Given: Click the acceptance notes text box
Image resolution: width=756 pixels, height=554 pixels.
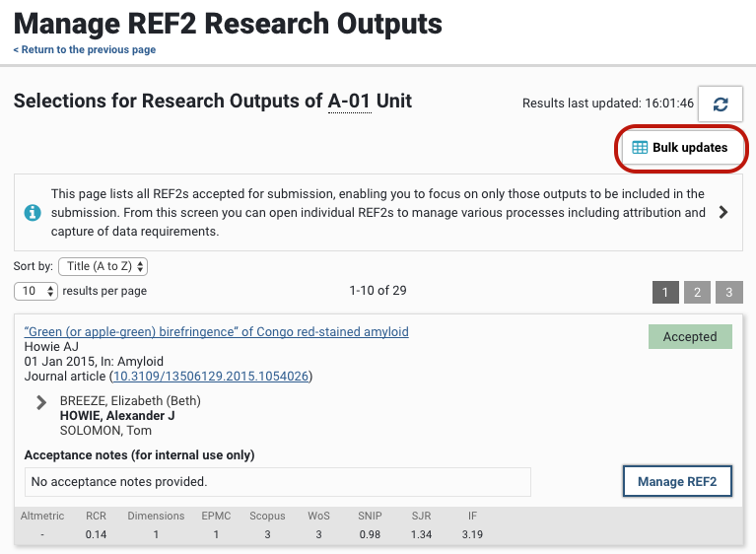Looking at the screenshot, I should pos(277,482).
